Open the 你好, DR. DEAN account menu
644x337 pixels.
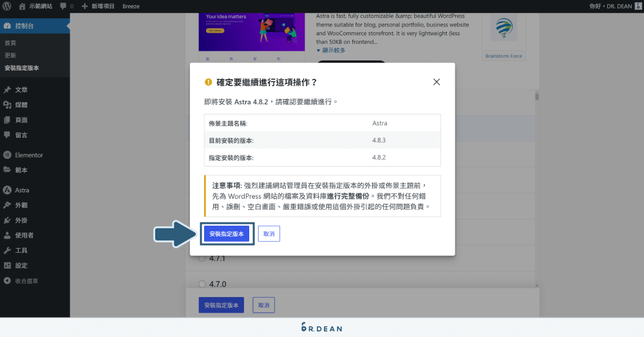611,6
